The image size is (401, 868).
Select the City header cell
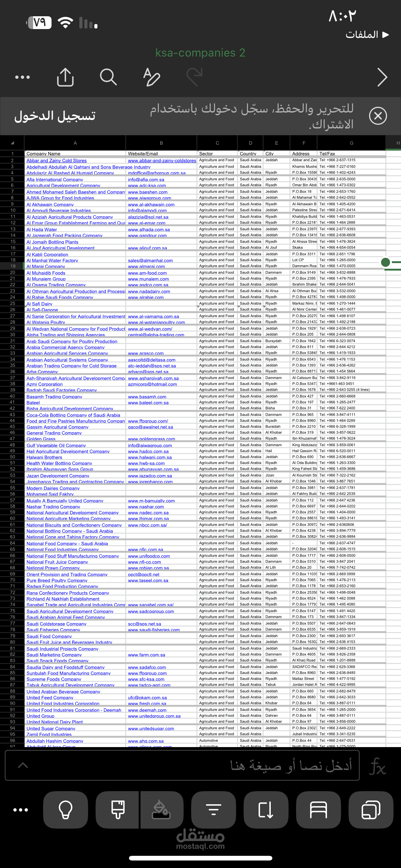tap(276, 154)
